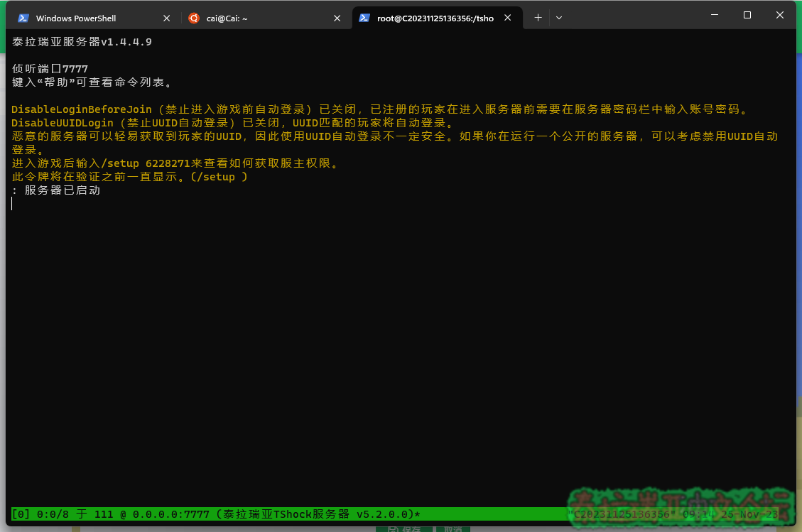Click the 'C20231125136356' hostname in status bar
Screen dimensions: 802x532
pyautogui.click(x=621, y=514)
